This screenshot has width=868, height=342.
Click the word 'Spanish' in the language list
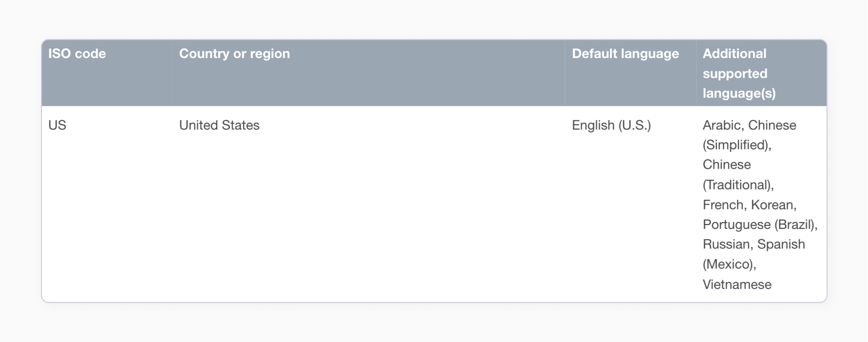[781, 244]
